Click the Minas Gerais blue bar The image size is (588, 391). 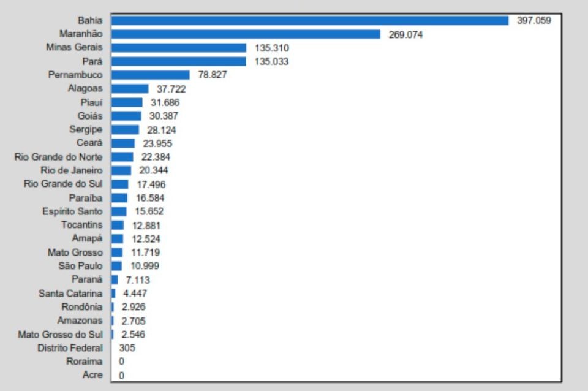point(179,48)
